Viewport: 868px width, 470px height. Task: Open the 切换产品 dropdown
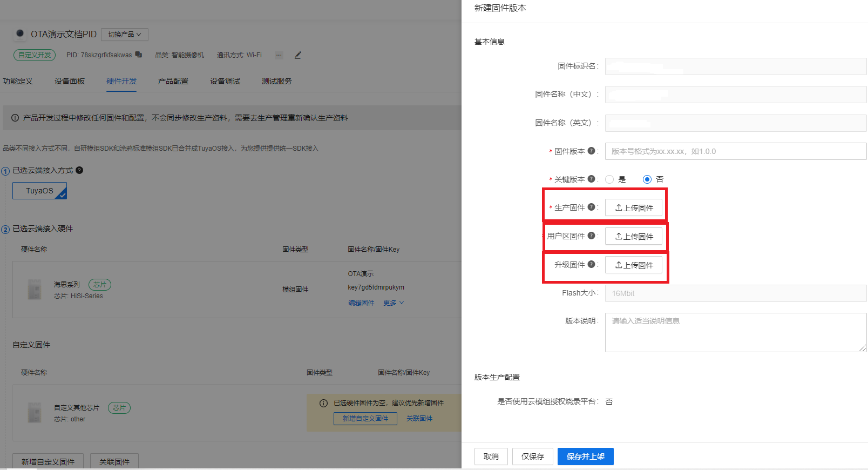pos(125,35)
